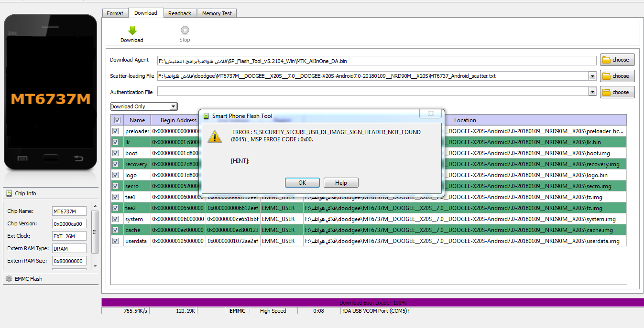The width and height of the screenshot is (644, 328).
Task: Click folder choose button for Scatter-loading File
Action: (617, 76)
